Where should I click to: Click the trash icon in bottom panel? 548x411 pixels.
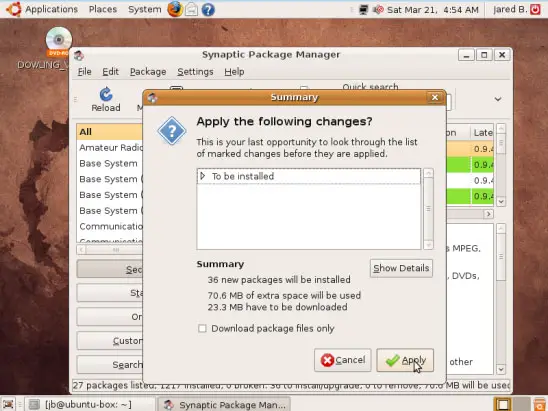click(540, 404)
